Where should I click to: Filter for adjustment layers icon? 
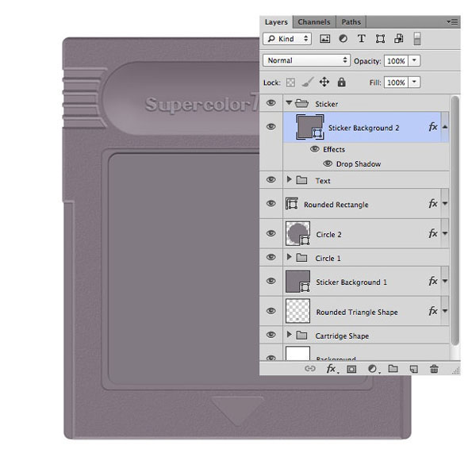point(343,39)
